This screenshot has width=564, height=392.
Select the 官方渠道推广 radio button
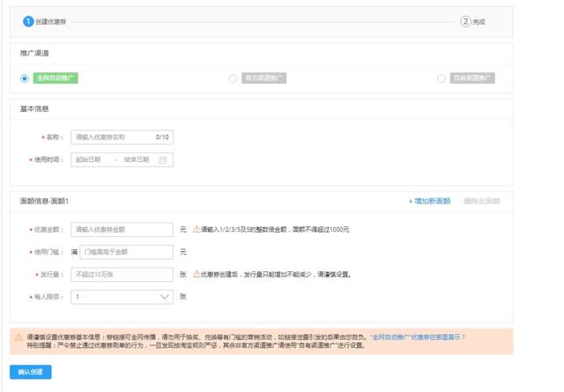233,78
